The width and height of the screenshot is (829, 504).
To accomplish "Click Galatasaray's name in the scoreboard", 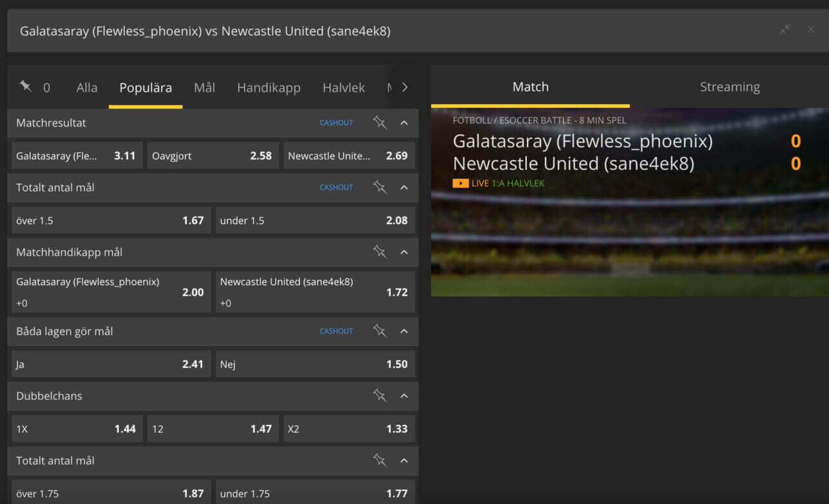I will coord(583,141).
